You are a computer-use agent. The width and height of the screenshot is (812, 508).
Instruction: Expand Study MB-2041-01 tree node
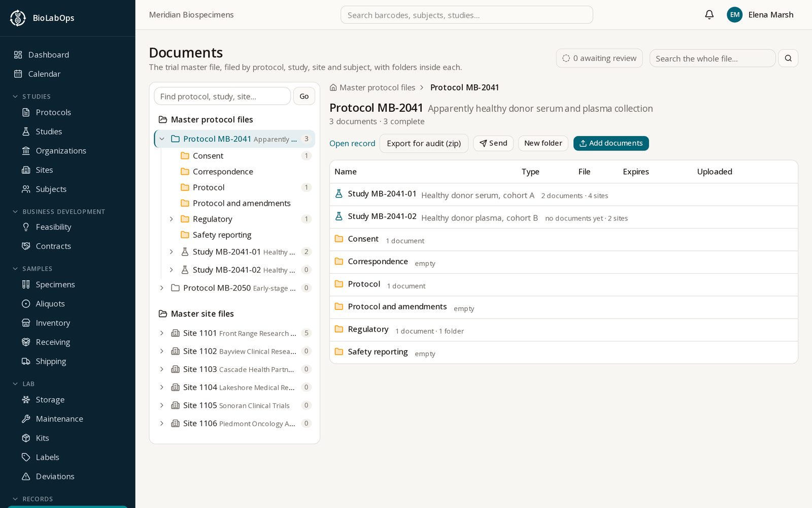[171, 252]
